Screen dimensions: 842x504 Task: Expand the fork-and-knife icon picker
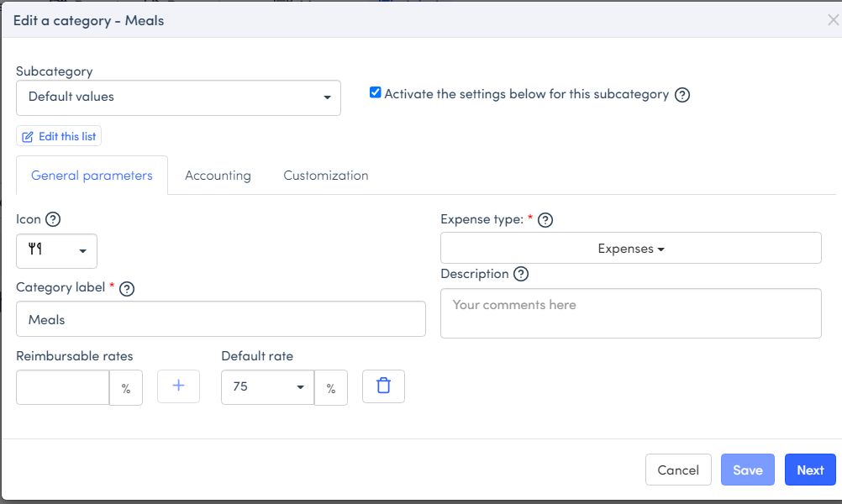tap(56, 251)
